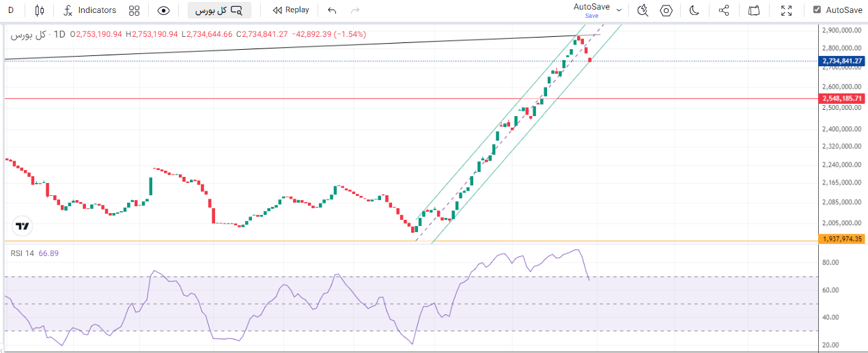Open the share chart icon

click(x=725, y=10)
